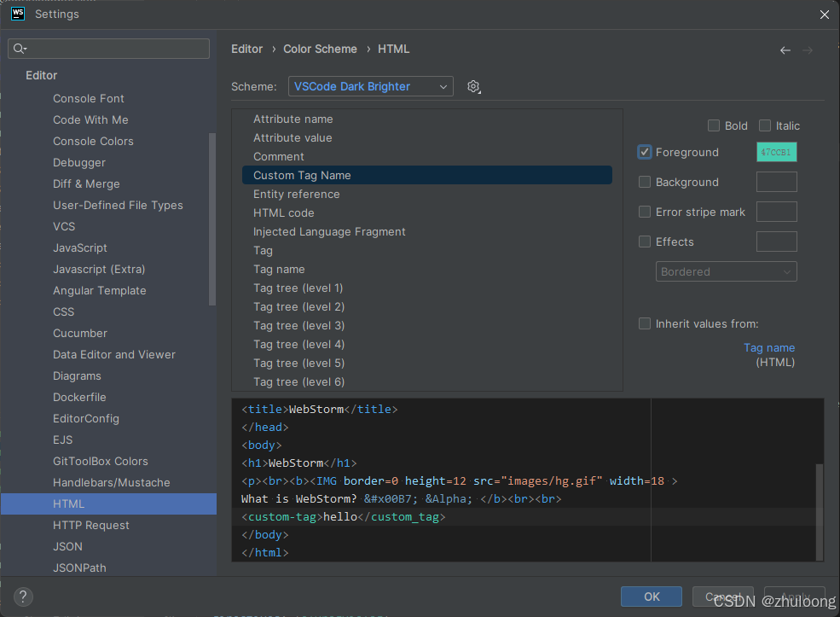Viewport: 840px width, 617px height.
Task: Click the search magnifier icon
Action: [x=20, y=49]
